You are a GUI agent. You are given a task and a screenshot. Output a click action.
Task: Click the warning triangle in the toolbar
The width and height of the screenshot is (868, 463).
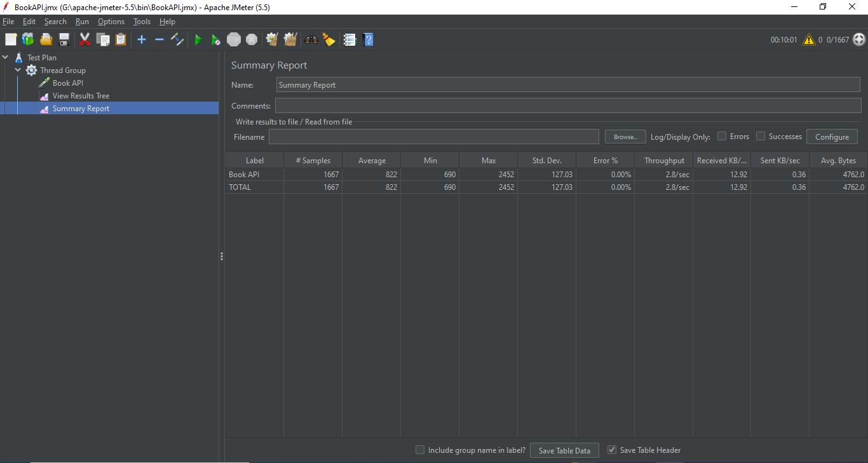click(809, 39)
